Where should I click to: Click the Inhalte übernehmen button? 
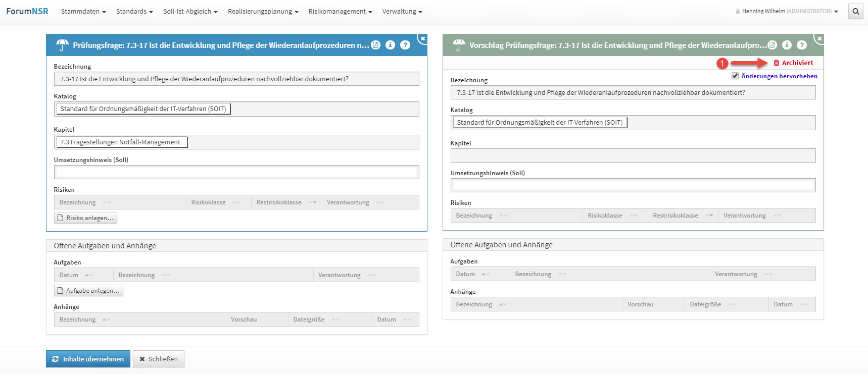pyautogui.click(x=88, y=359)
